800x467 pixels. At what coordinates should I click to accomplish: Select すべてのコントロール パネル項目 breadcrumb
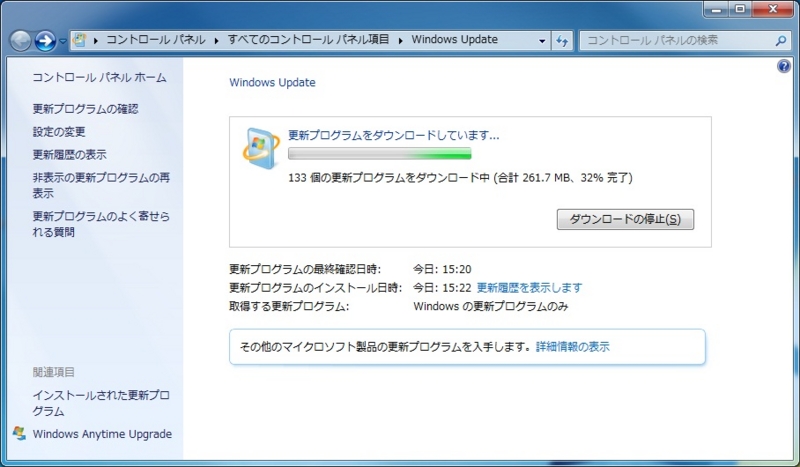[x=308, y=40]
